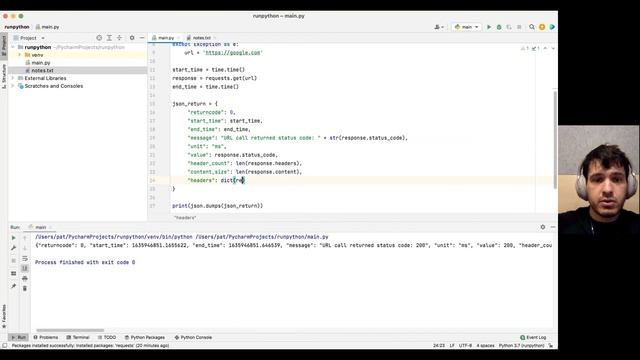
Task: Open the Python Console tool window
Action: [x=193, y=338]
